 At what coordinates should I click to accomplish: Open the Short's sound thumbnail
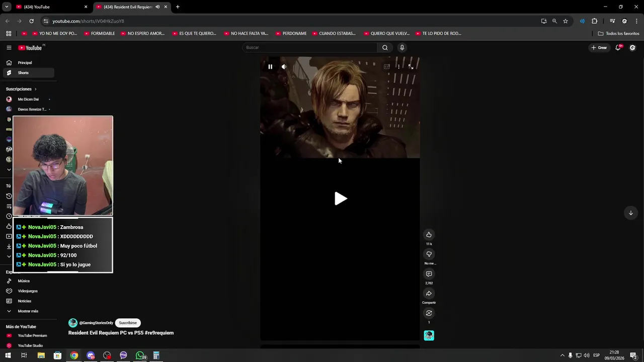pos(429,335)
